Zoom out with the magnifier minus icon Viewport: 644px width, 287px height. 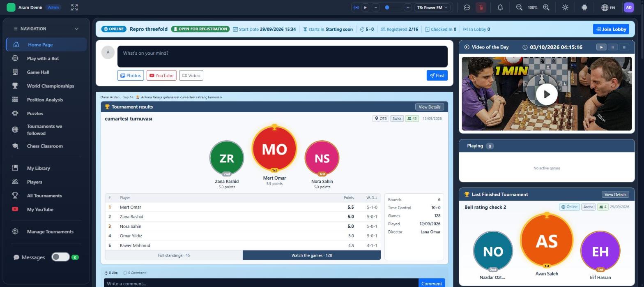[519, 7]
